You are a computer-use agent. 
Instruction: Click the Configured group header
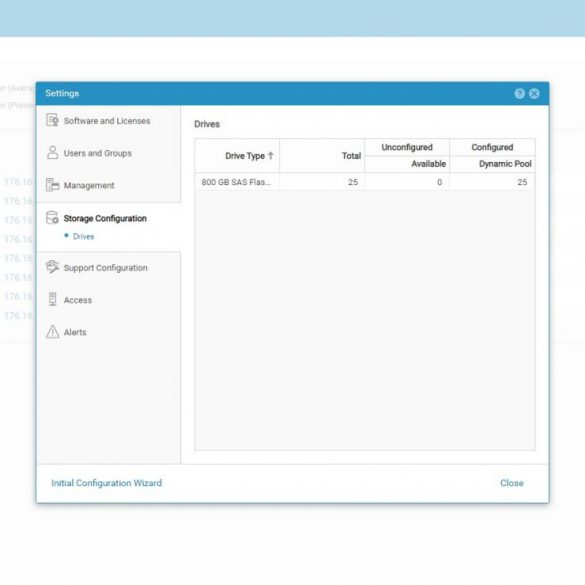pyautogui.click(x=492, y=147)
